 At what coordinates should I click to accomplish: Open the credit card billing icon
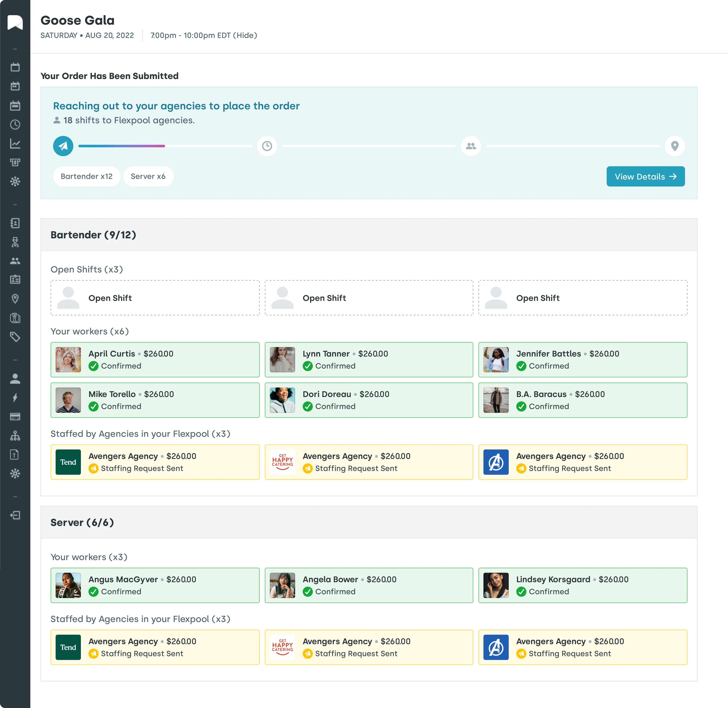pos(15,416)
